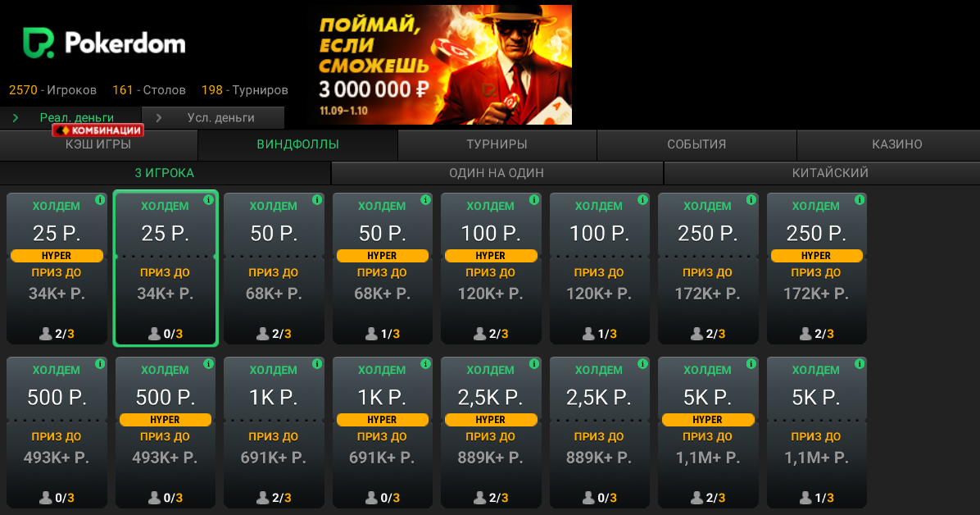
Task: Click info icon on 5K Р. HYPER card
Action: [751, 363]
